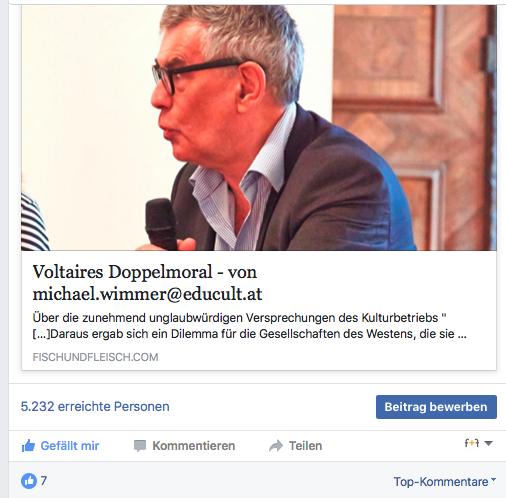This screenshot has width=506, height=498.
Task: Click the michael.wimmer@educult.at title line
Action: point(147,294)
